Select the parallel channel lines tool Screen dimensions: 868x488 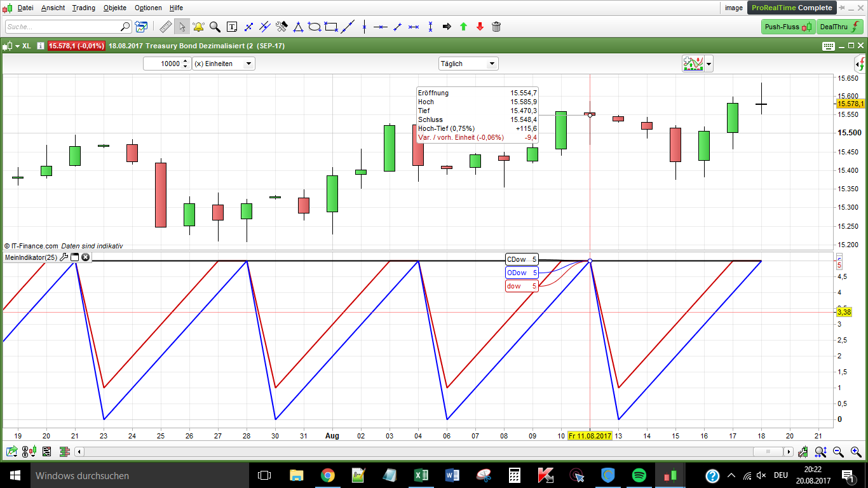pyautogui.click(x=265, y=27)
